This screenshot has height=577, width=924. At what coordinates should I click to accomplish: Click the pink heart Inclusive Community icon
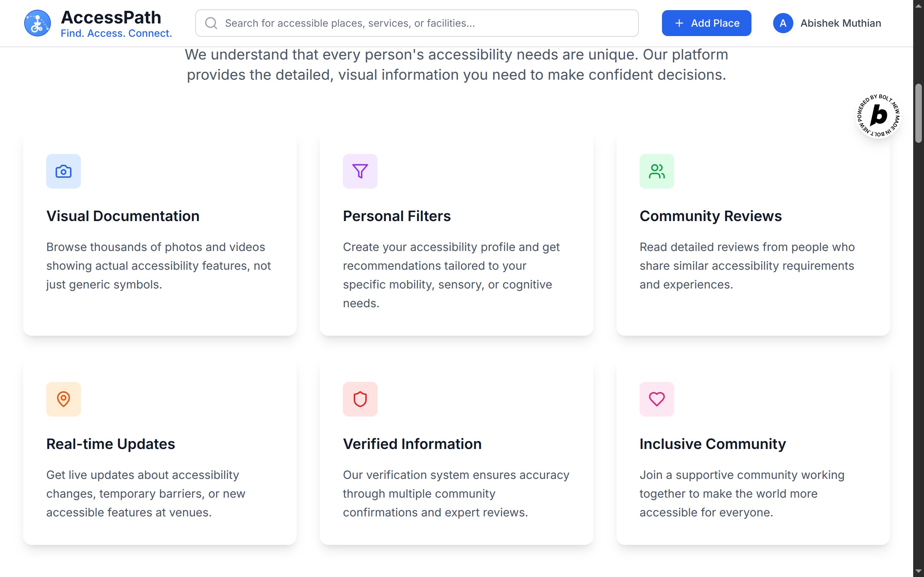[x=656, y=399]
